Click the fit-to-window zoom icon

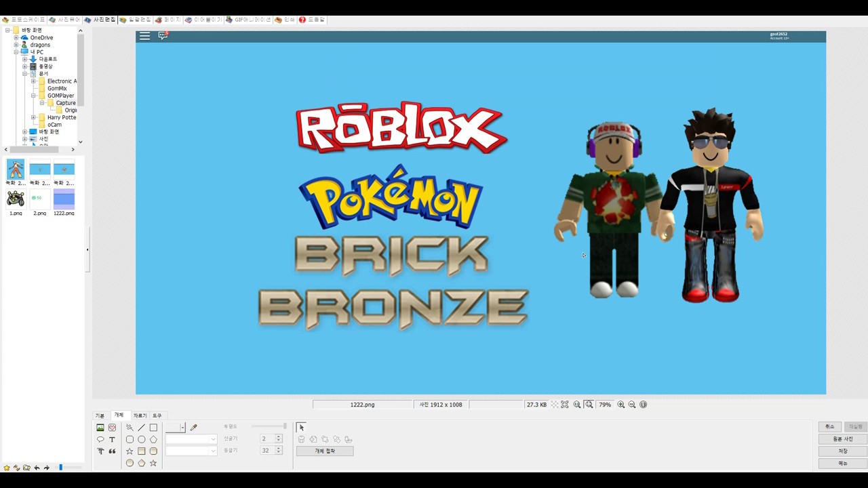pos(564,405)
